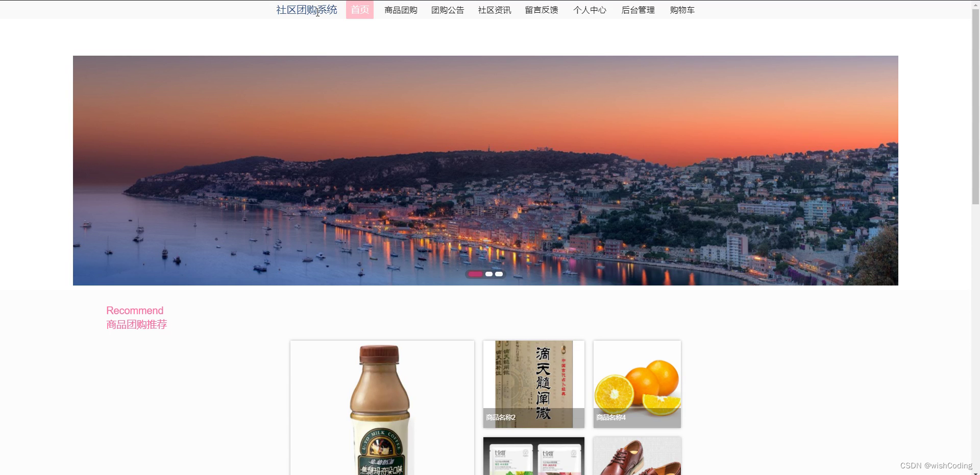Click the coastal sunset banner image
The width and height of the screenshot is (980, 475).
click(485, 170)
